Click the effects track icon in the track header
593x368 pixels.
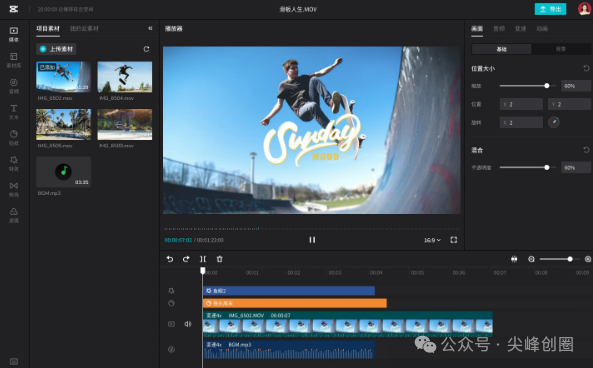[171, 290]
